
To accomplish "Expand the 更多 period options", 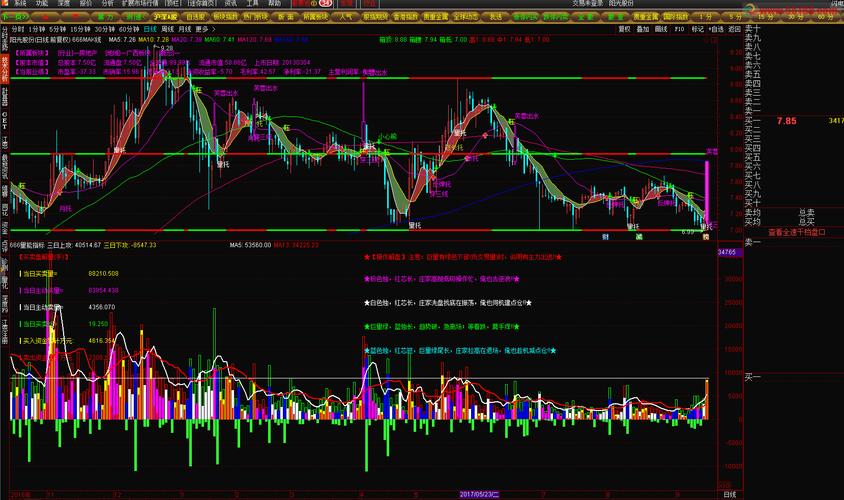I will point(203,30).
